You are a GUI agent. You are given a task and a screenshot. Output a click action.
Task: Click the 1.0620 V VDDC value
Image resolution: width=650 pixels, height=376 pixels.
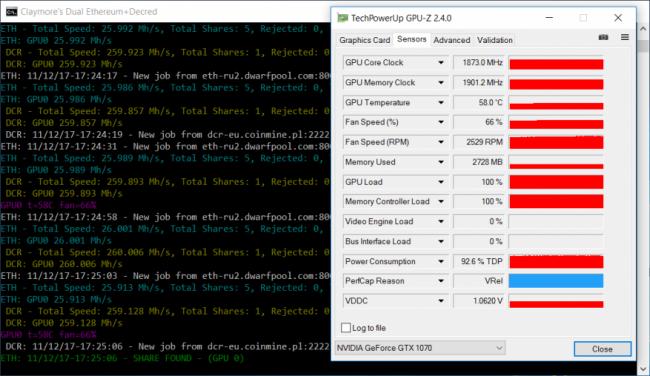(478, 301)
